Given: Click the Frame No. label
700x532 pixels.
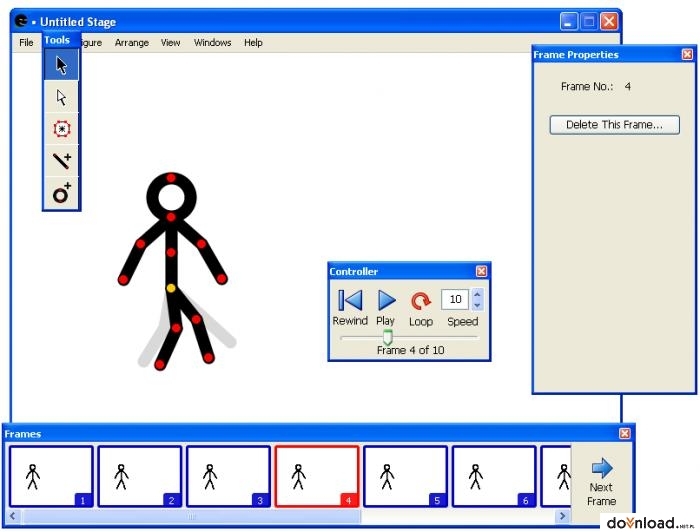Looking at the screenshot, I should 587,87.
